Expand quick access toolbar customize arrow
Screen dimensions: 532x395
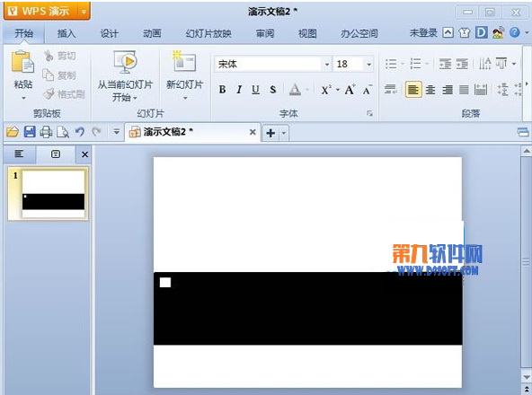(117, 132)
